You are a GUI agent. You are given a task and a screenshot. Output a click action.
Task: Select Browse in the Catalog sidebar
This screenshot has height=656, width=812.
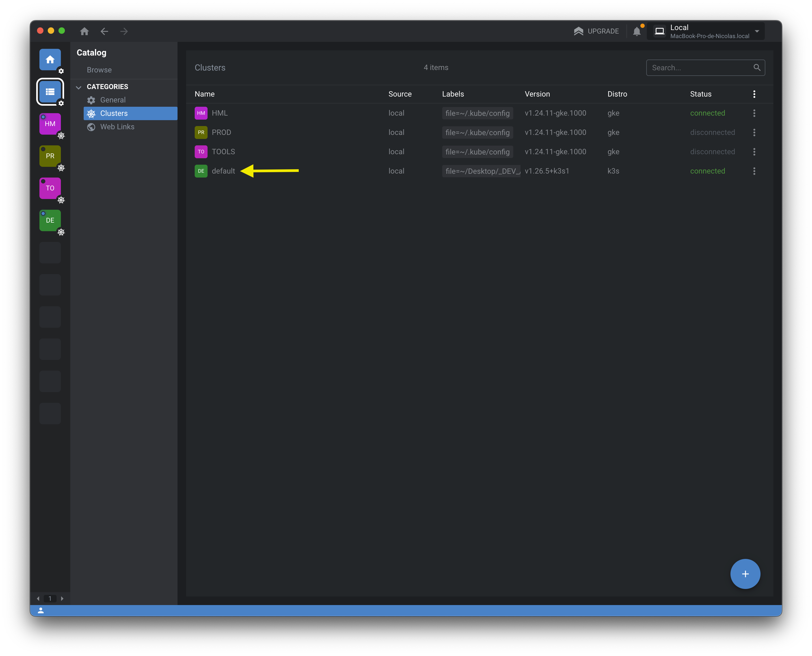point(99,70)
